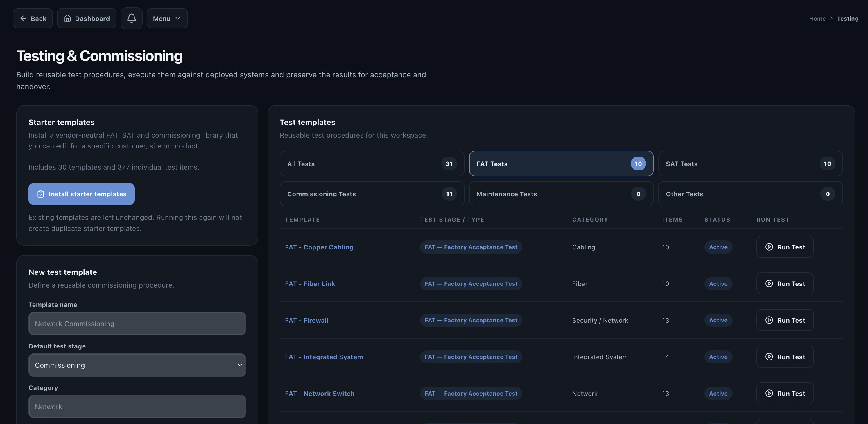This screenshot has height=424, width=868.
Task: Run Test for FAT - Network Switch
Action: point(785,393)
